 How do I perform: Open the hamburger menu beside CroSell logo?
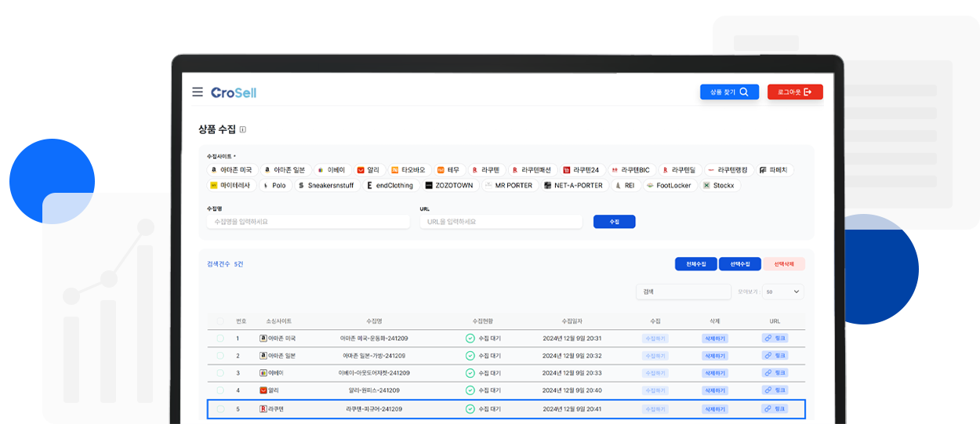click(198, 92)
